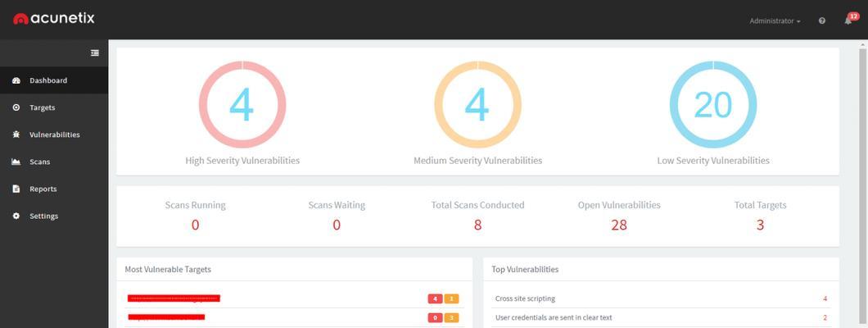Click High Severity Vulnerabilities label

click(x=242, y=161)
